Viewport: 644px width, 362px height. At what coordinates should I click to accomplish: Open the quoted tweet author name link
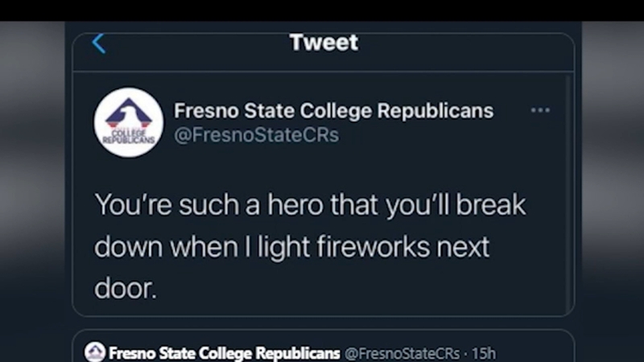coord(225,353)
